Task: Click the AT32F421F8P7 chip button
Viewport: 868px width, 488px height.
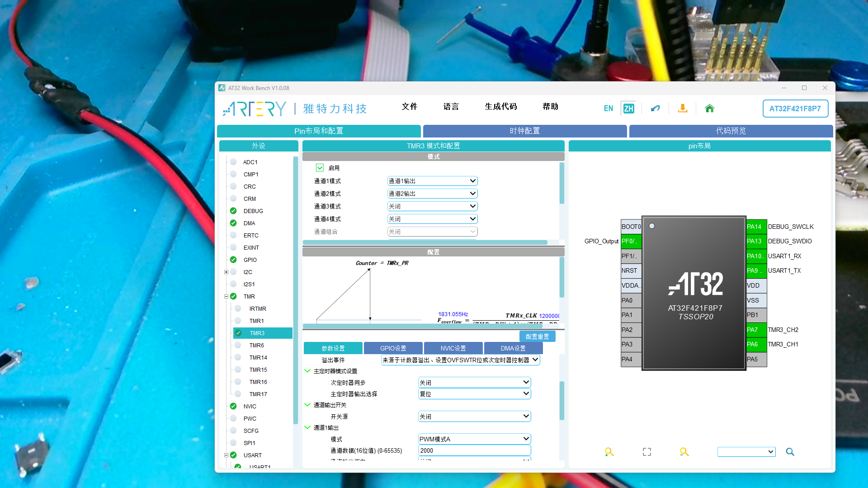Action: tap(795, 109)
